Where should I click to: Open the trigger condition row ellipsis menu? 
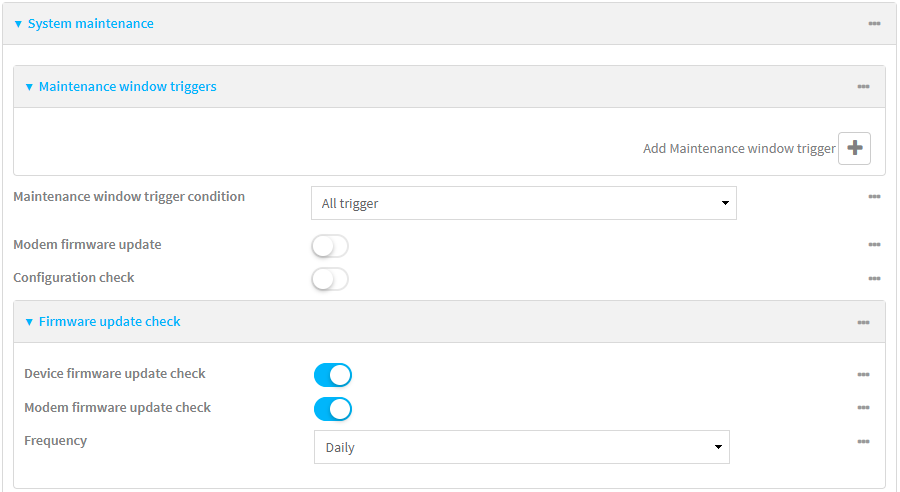click(x=874, y=197)
